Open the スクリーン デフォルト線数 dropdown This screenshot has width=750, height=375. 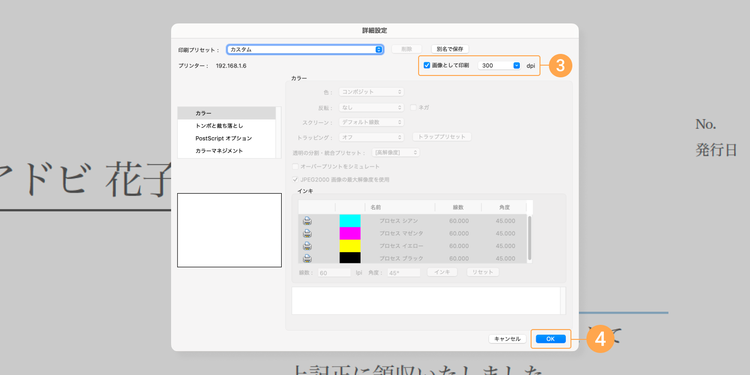pos(371,122)
